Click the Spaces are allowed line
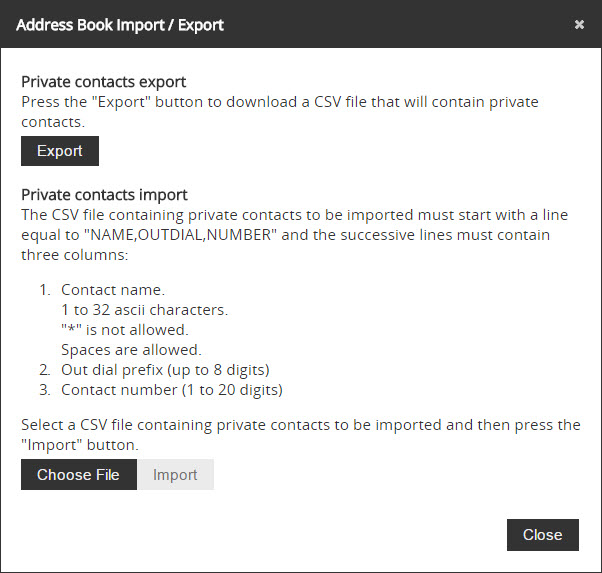The height and width of the screenshot is (573, 602). (x=131, y=350)
